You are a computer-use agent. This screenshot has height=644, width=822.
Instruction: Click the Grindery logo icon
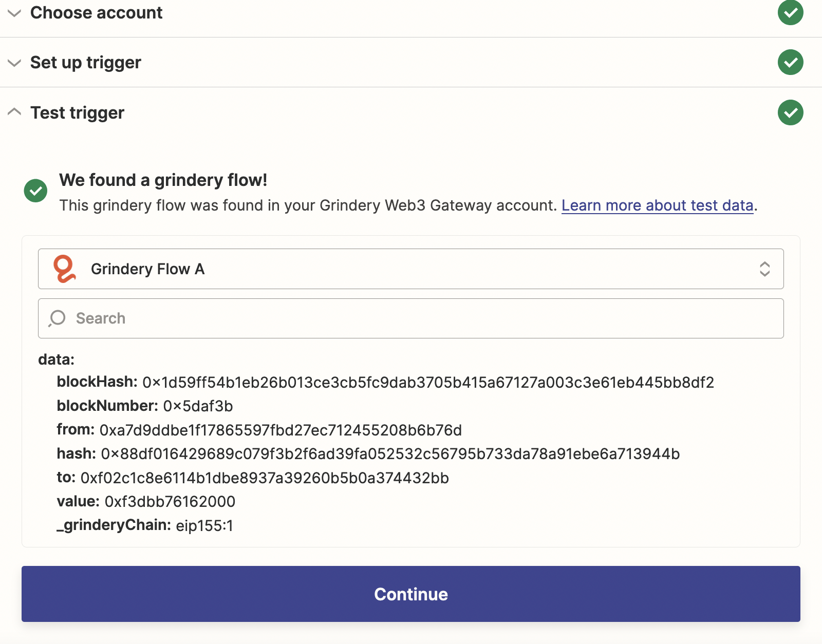[x=65, y=269]
